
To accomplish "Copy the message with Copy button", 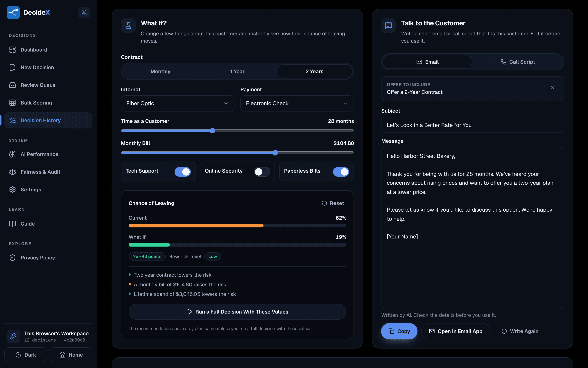I will [399, 331].
